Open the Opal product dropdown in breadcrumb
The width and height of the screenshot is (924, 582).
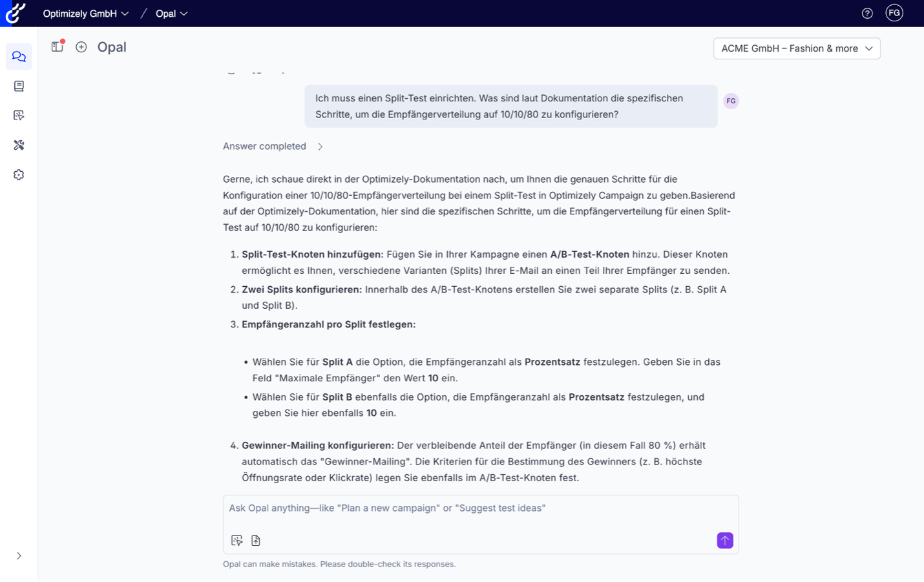click(171, 14)
